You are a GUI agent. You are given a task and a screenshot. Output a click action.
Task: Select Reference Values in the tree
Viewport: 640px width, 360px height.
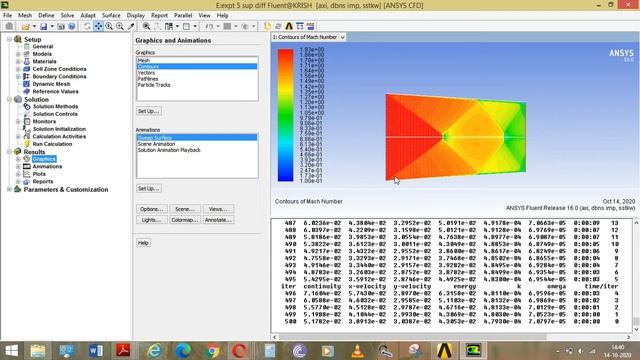pos(56,91)
